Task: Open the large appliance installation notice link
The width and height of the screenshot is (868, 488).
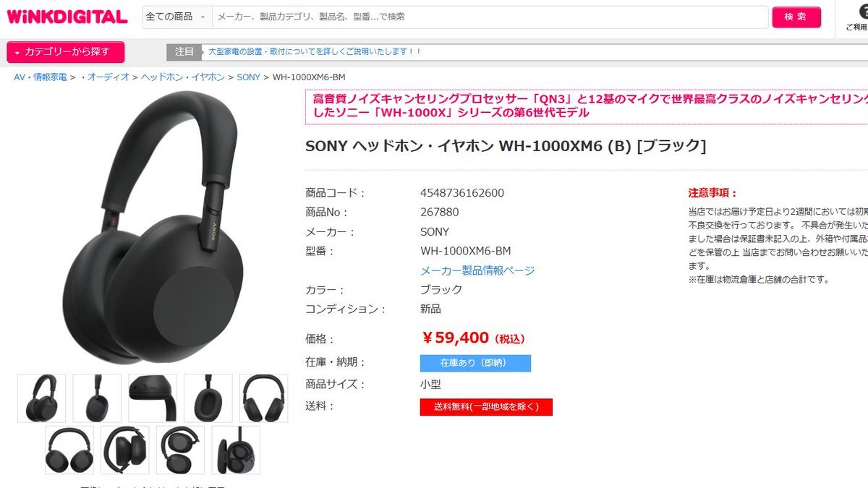Action: [315, 52]
